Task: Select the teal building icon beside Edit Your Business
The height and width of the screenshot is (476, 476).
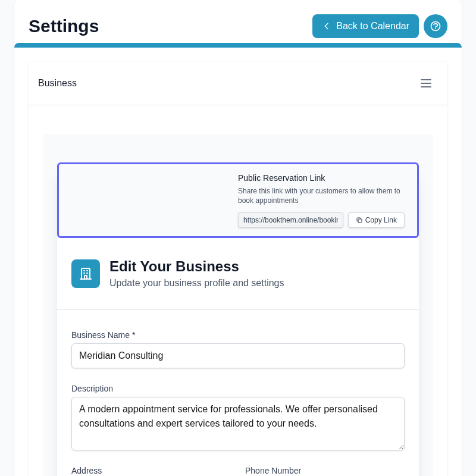Action: pos(86,274)
